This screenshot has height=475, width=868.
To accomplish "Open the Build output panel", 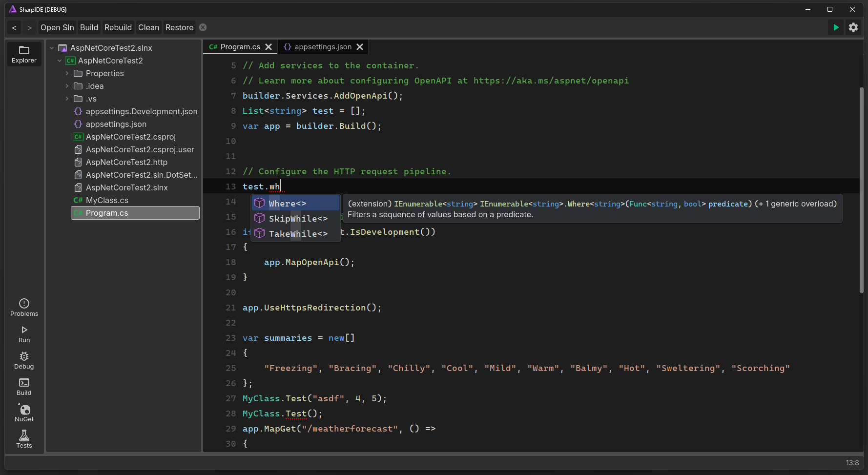I will (24, 387).
